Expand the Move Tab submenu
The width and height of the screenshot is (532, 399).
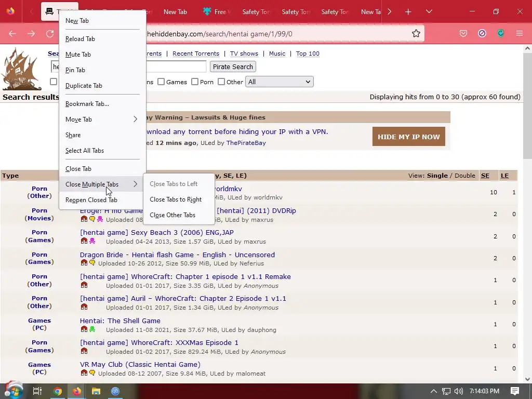tap(102, 119)
